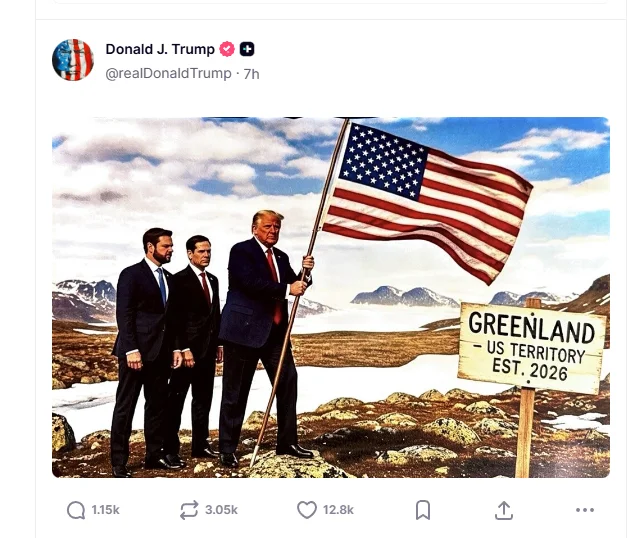This screenshot has height=538, width=639.
Task: Bookmark this post
Action: coord(423,510)
